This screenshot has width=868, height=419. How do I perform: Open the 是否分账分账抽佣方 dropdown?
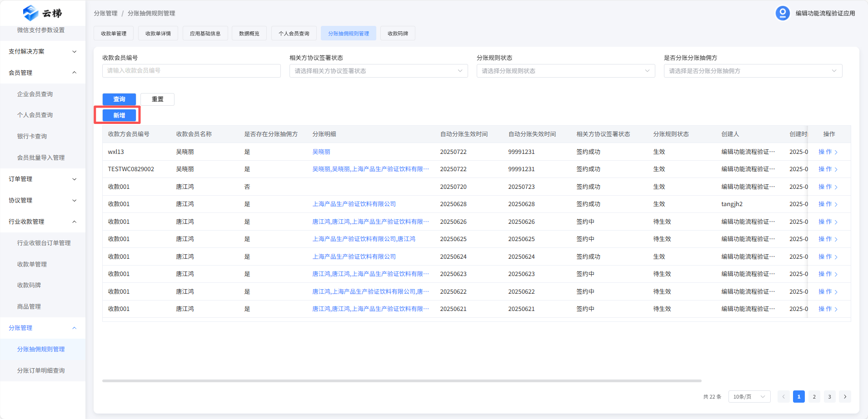753,71
